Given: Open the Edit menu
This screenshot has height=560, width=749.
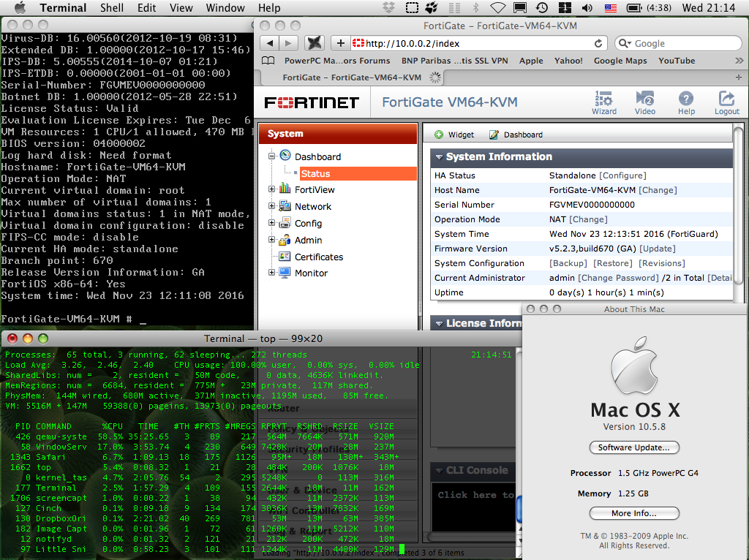Looking at the screenshot, I should (146, 7).
